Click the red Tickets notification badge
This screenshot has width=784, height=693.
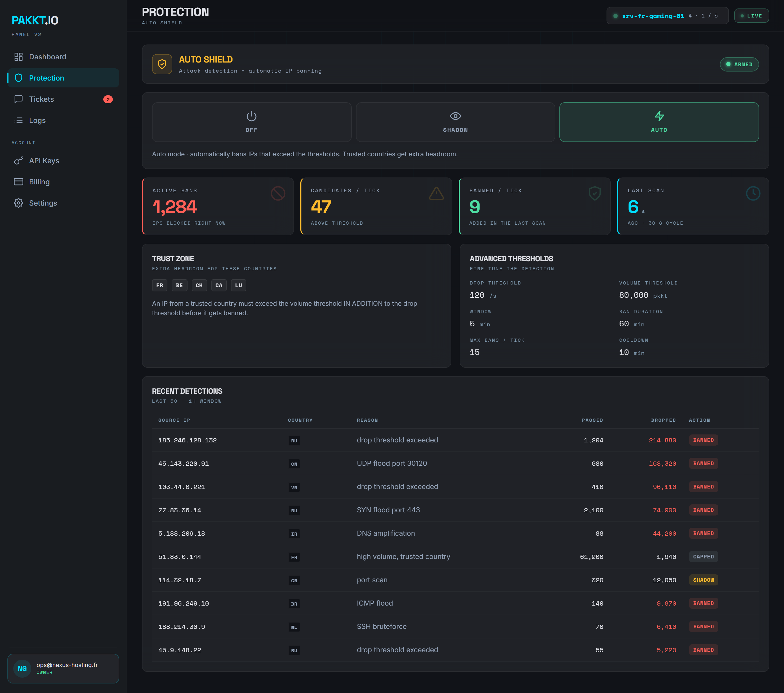click(x=108, y=99)
